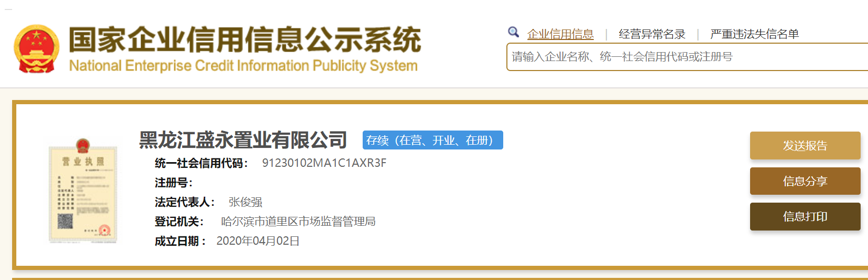
Task: Select legal representative name 张俊强
Action: pyautogui.click(x=245, y=202)
